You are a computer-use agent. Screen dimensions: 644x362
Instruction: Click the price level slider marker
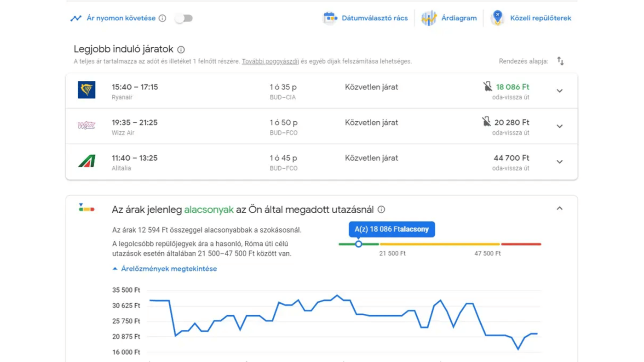(x=358, y=244)
